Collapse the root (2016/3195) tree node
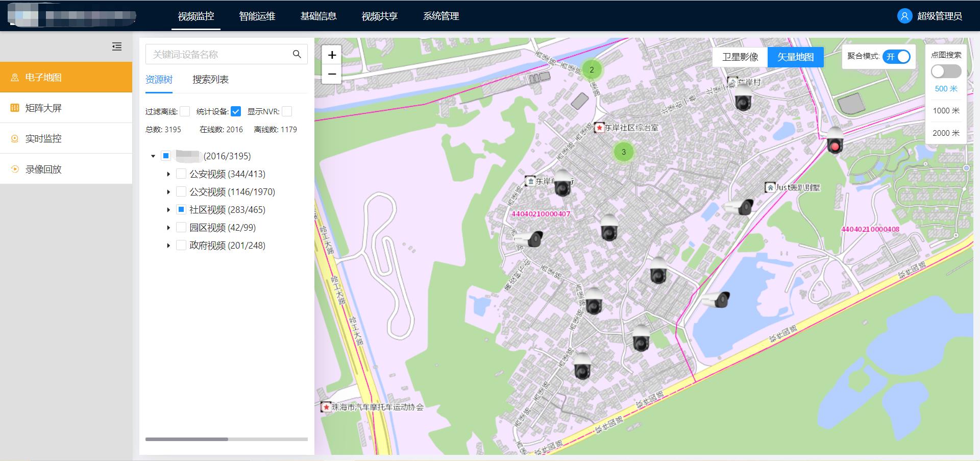Viewport: 980px width, 461px height. click(153, 156)
